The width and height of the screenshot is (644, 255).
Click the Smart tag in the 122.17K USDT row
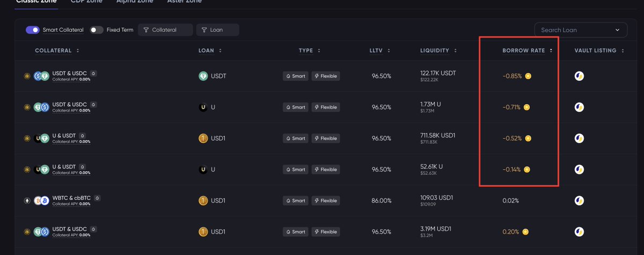[296, 76]
